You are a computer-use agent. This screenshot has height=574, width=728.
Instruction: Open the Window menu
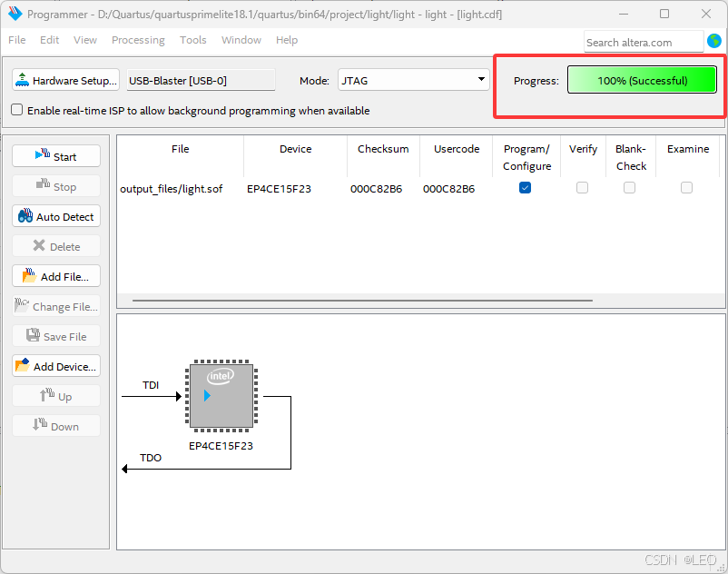241,40
